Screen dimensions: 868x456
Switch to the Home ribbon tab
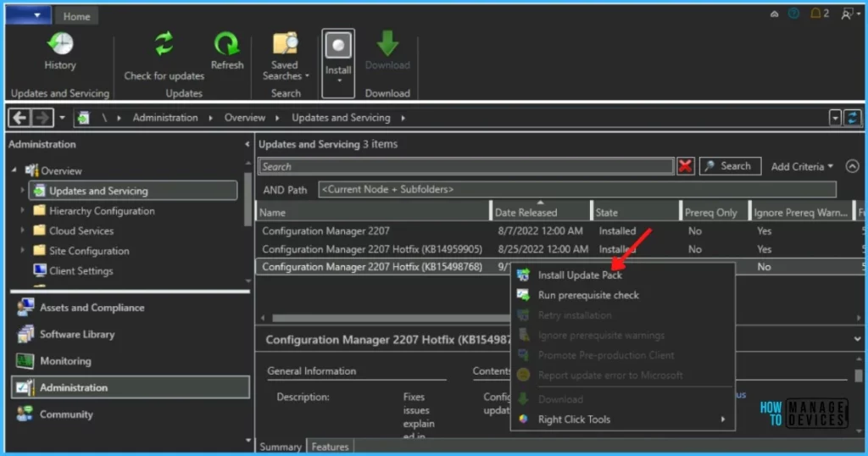point(76,17)
